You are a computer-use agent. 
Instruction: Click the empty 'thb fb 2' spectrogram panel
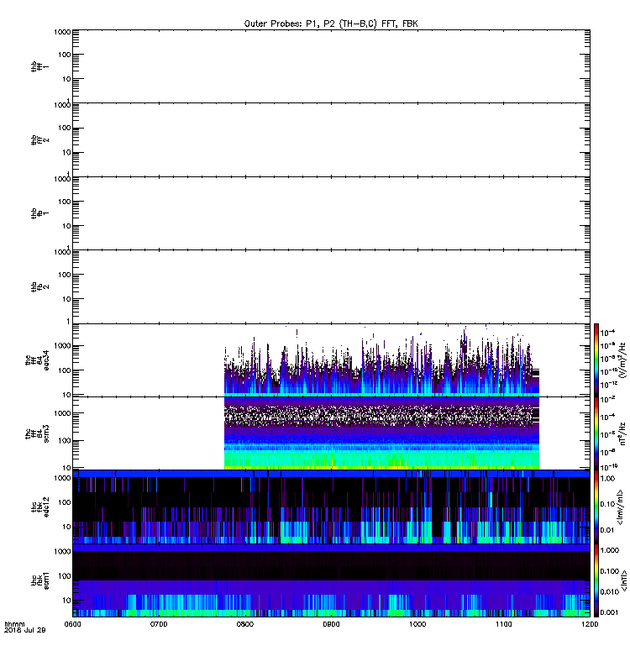[x=331, y=286]
